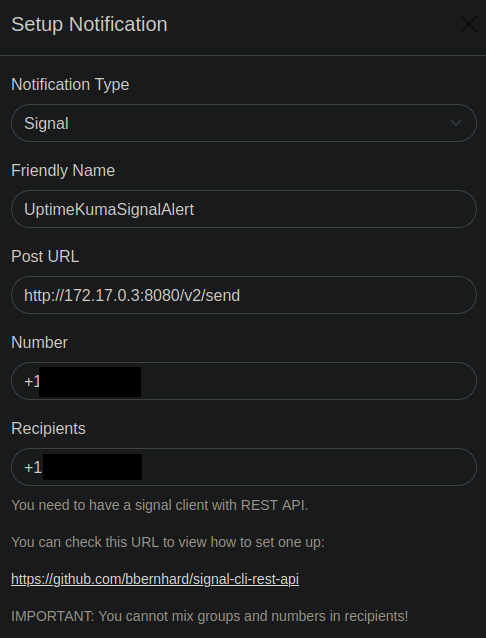Viewport: 486px width, 638px height.
Task: Click the chevron arrow on the Signal select
Action: 456,123
